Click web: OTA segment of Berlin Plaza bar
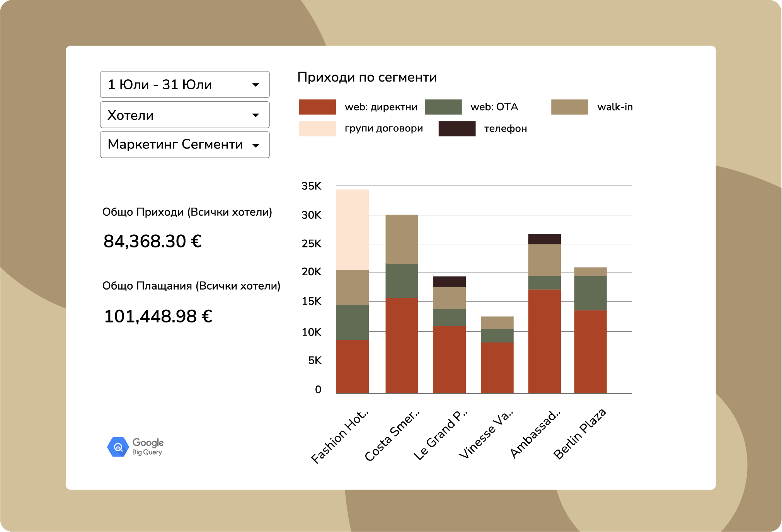The height and width of the screenshot is (532, 782). [590, 293]
